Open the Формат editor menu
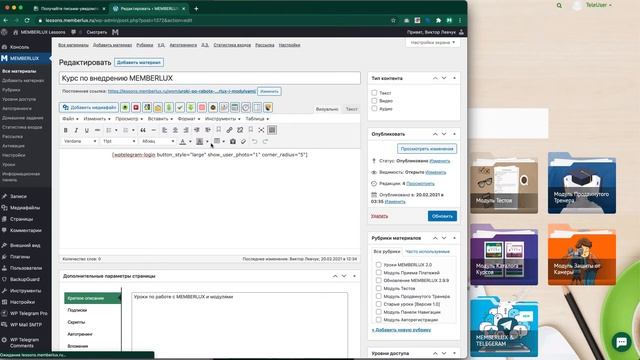640x360 pixels. click(189, 119)
